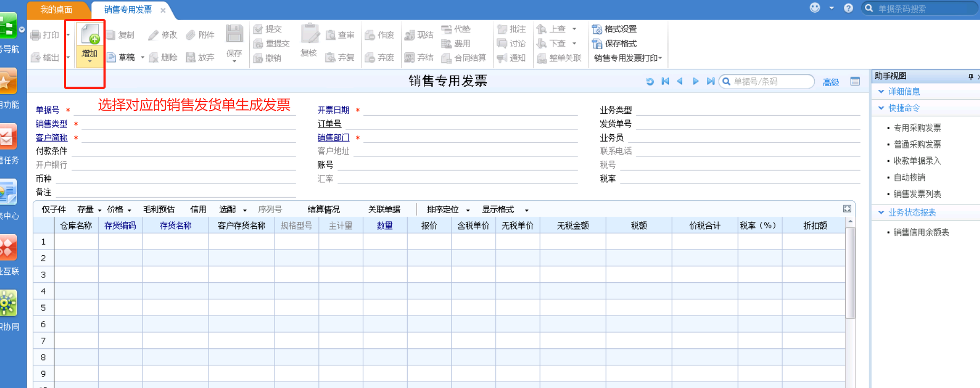
Task: Click the 现结 cash settlement icon
Action: pos(410,35)
